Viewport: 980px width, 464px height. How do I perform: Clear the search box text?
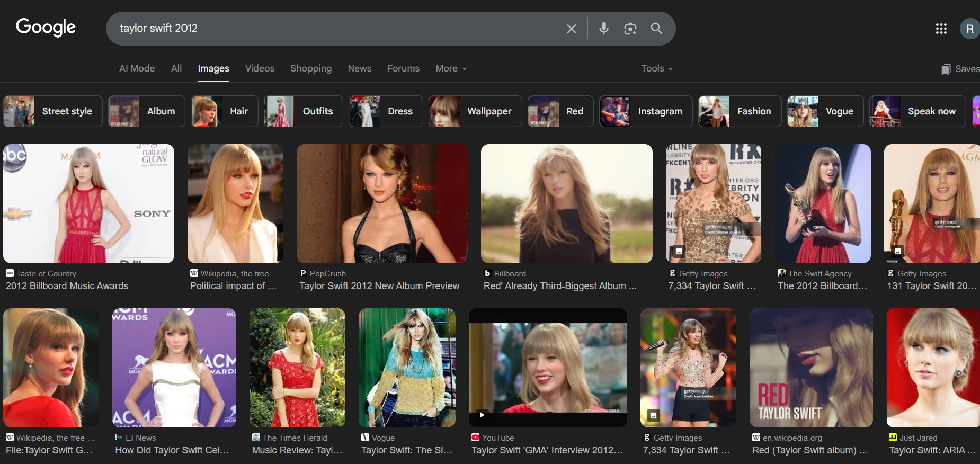[571, 29]
